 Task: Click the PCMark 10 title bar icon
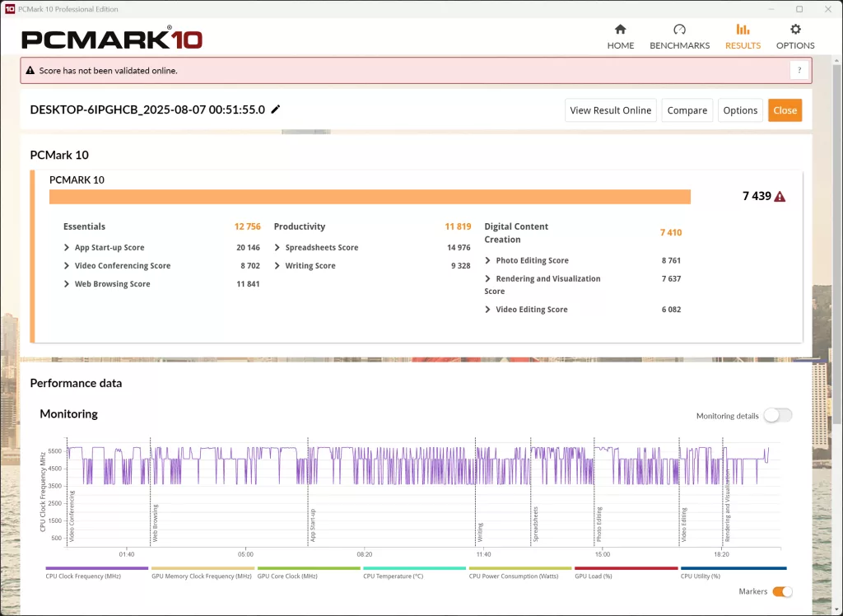(x=10, y=8)
